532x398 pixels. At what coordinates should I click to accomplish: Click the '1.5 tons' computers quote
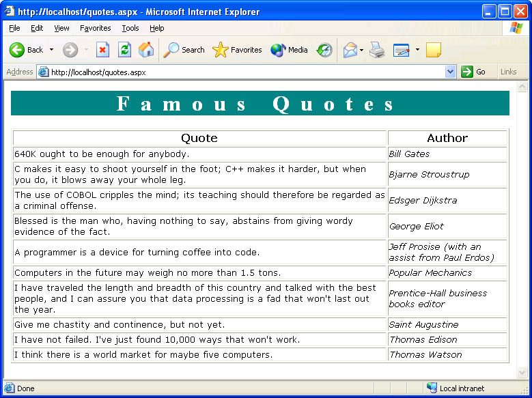tap(148, 273)
